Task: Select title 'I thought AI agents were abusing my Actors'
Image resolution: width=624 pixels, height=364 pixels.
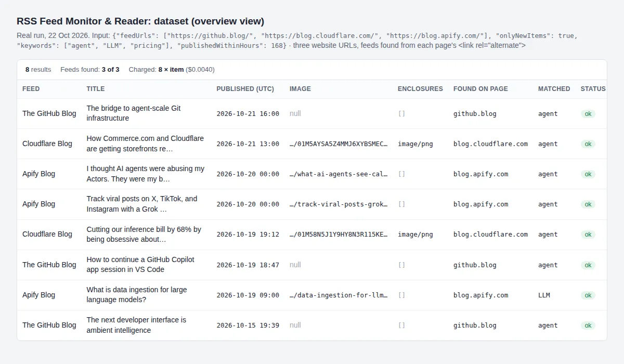Action: tap(146, 174)
